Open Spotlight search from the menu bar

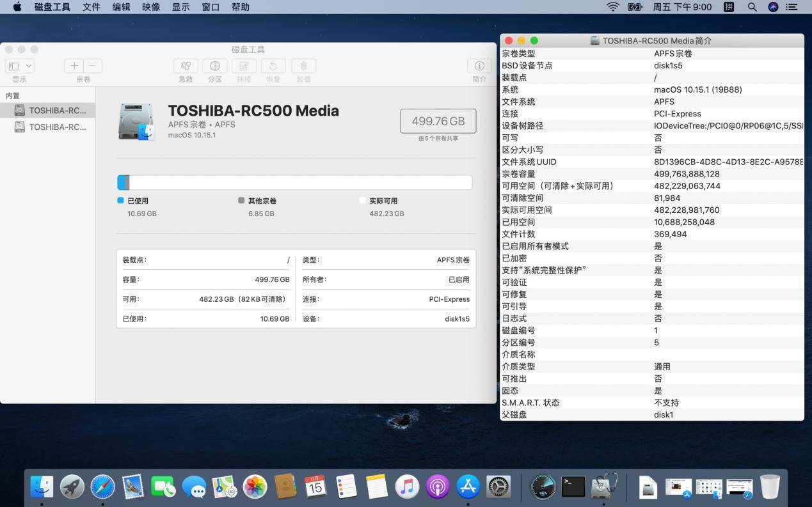tap(752, 7)
